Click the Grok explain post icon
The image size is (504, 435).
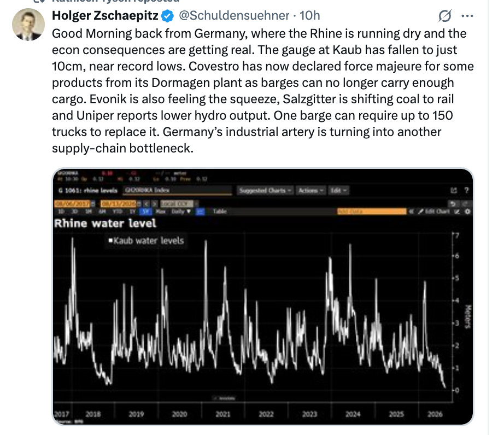(445, 15)
